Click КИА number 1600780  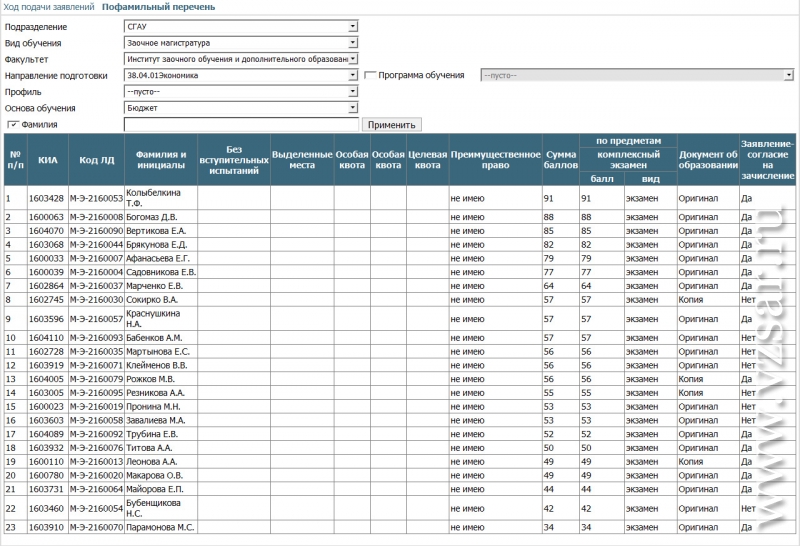(46, 476)
